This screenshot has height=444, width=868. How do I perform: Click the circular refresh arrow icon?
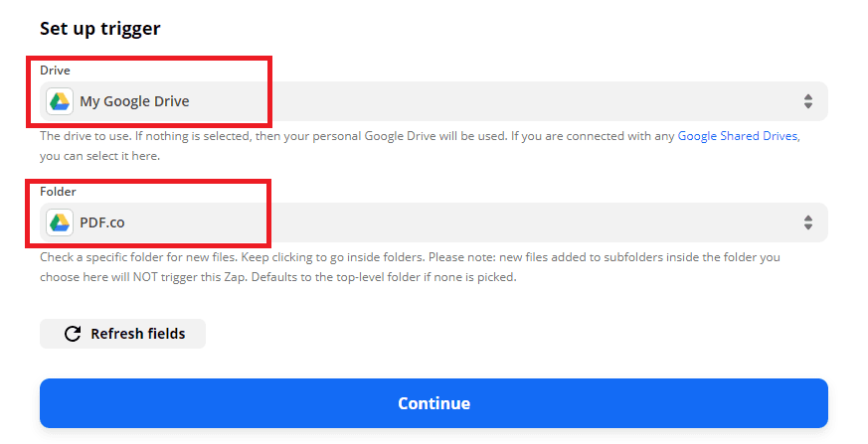pyautogui.click(x=73, y=334)
